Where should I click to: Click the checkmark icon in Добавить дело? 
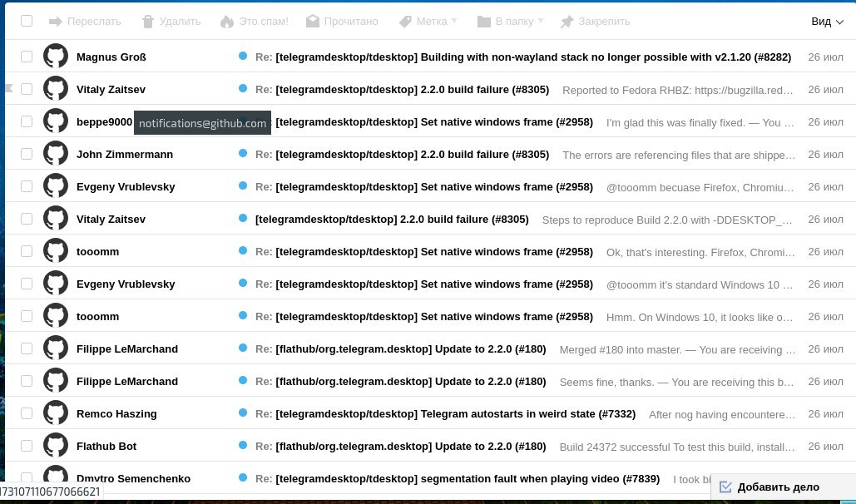(725, 487)
